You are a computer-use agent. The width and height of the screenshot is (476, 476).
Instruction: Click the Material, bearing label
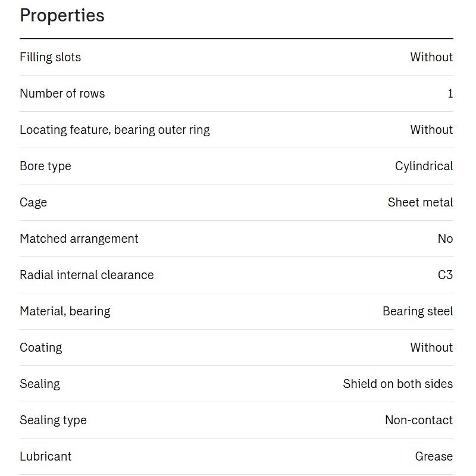(65, 311)
